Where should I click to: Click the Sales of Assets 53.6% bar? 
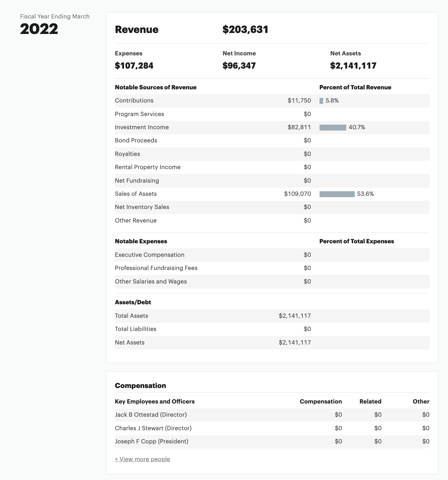(x=337, y=194)
